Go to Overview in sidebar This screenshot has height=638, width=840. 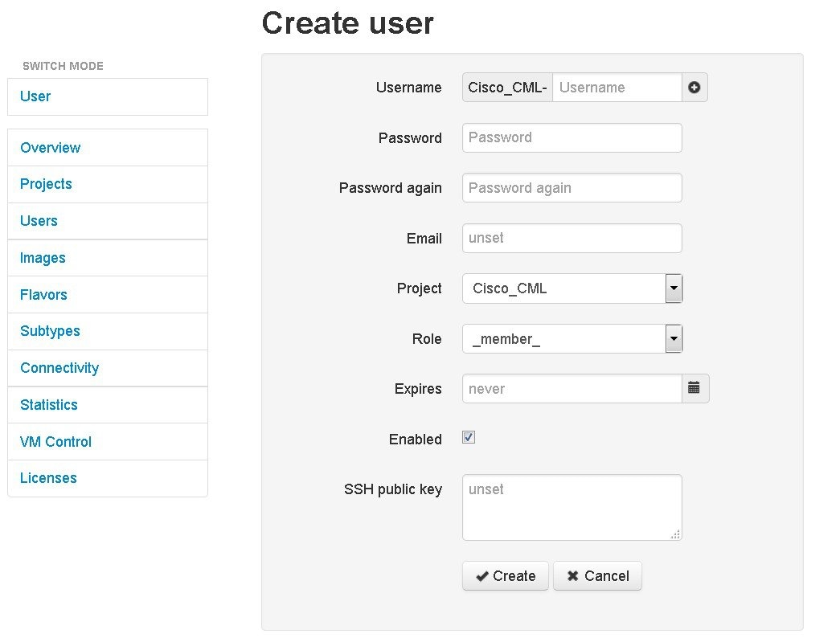[x=50, y=148]
